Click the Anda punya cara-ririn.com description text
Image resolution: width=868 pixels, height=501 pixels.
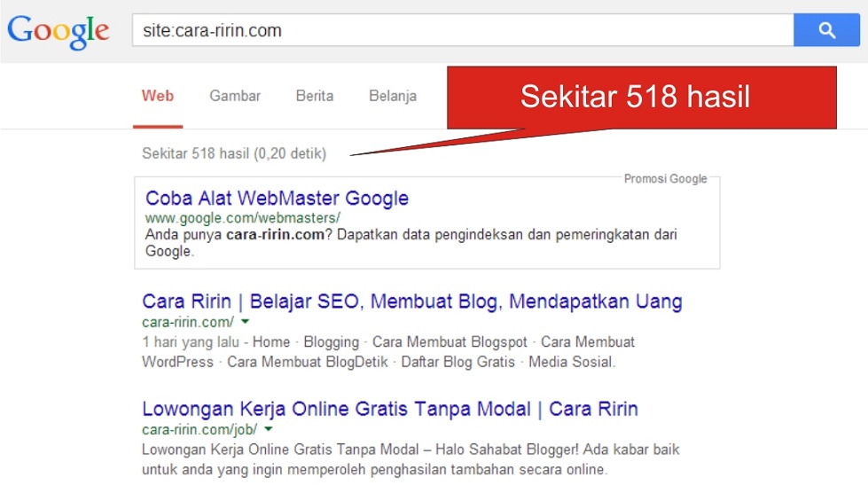tap(411, 242)
